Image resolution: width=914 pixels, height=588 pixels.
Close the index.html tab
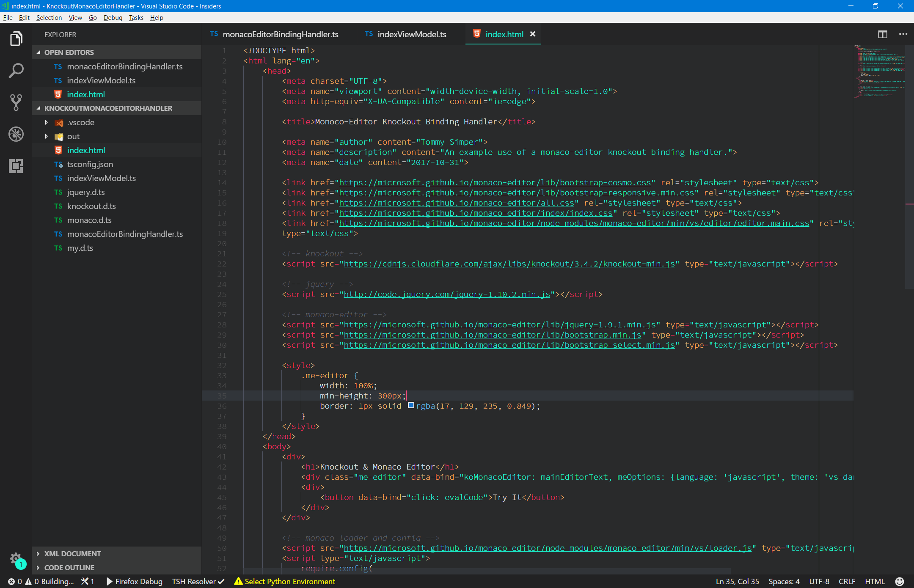pos(533,34)
